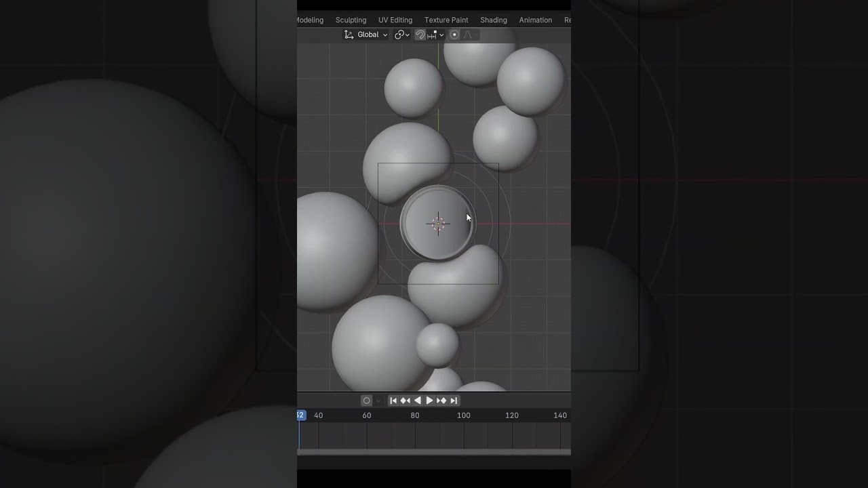This screenshot has height=488, width=868.
Task: Switch to the Sculpting workspace tab
Action: [351, 20]
